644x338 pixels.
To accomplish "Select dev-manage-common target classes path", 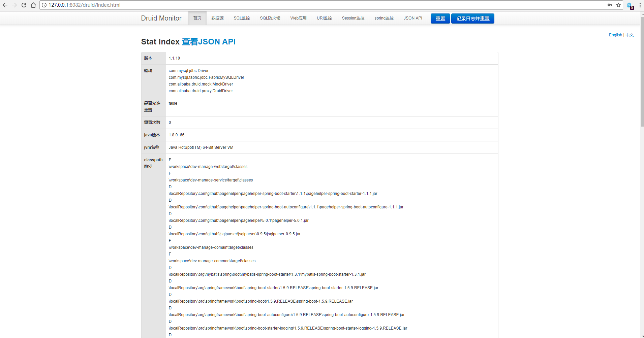I will pyautogui.click(x=212, y=261).
